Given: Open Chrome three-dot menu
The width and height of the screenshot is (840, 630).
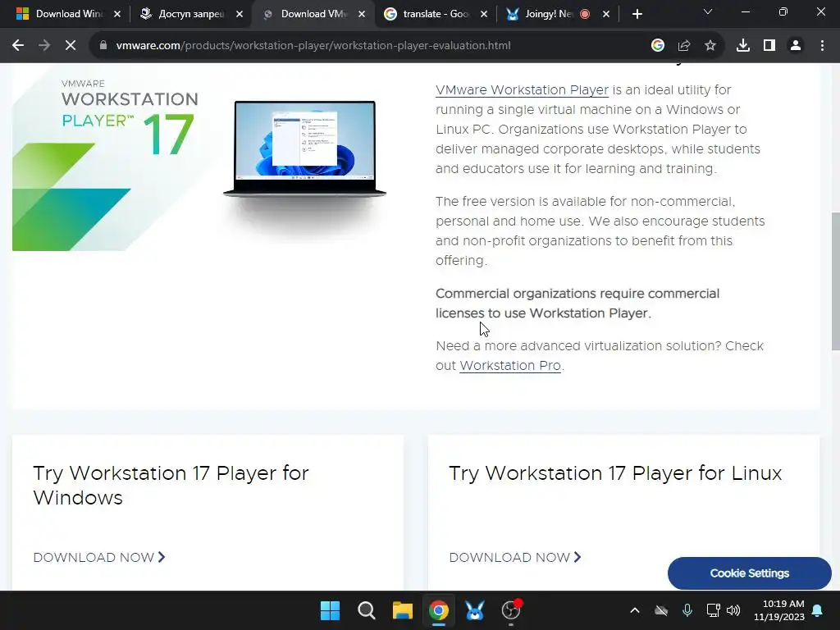Looking at the screenshot, I should tap(822, 46).
